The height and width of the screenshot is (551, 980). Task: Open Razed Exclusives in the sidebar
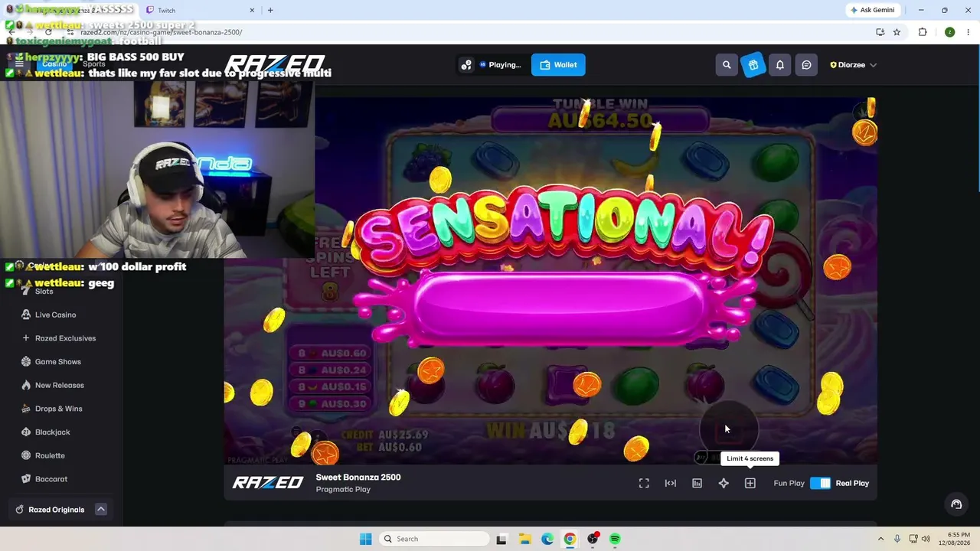point(65,338)
